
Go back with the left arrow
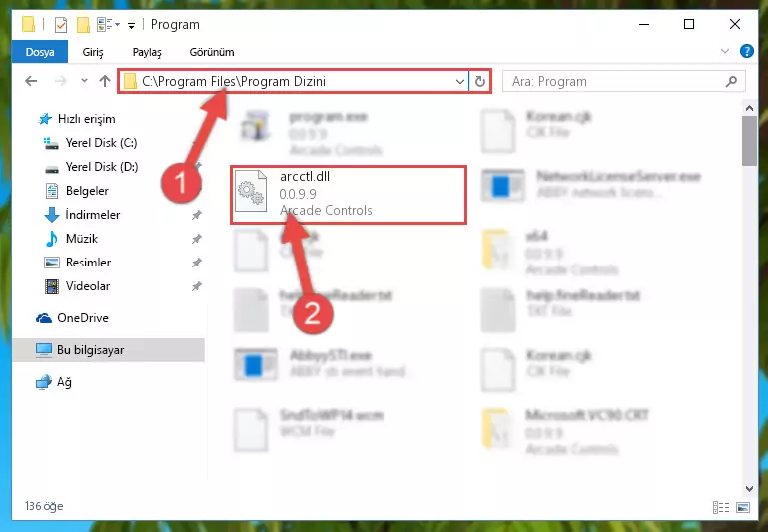(x=31, y=81)
